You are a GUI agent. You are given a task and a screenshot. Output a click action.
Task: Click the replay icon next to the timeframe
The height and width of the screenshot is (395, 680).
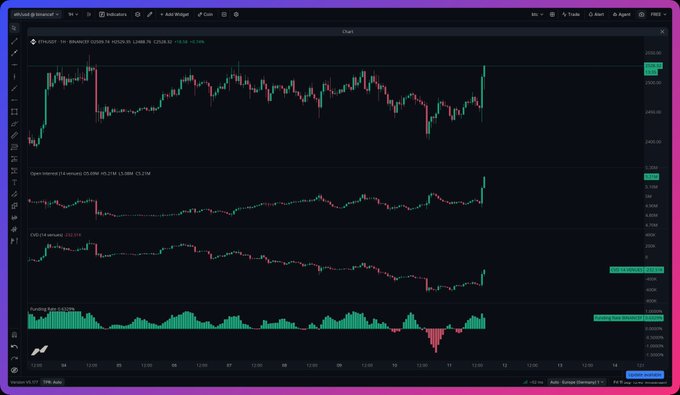pyautogui.click(x=89, y=14)
